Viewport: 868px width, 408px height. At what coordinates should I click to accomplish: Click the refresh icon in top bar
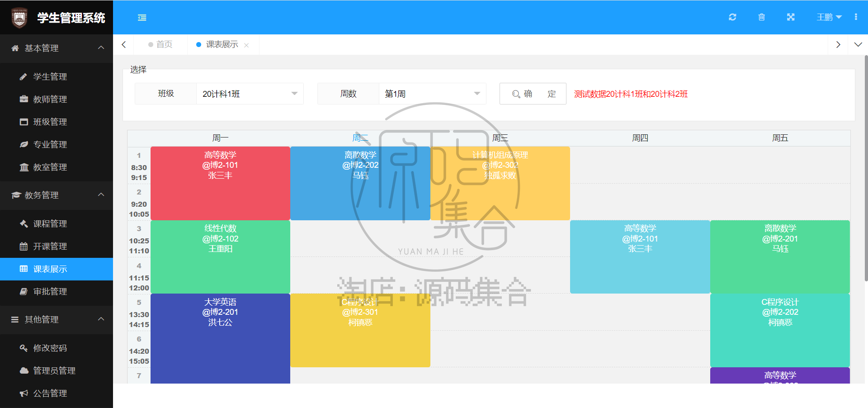pyautogui.click(x=732, y=17)
